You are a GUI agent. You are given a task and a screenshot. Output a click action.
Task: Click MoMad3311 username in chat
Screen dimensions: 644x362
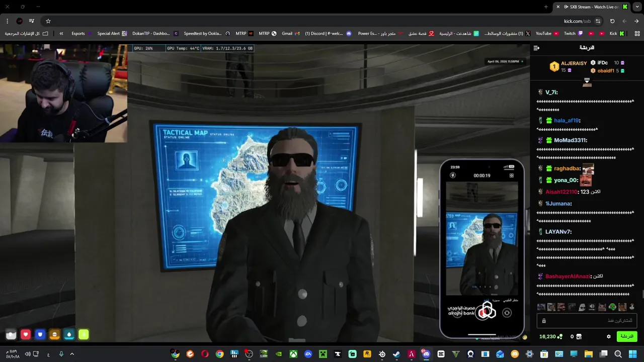[x=571, y=140]
